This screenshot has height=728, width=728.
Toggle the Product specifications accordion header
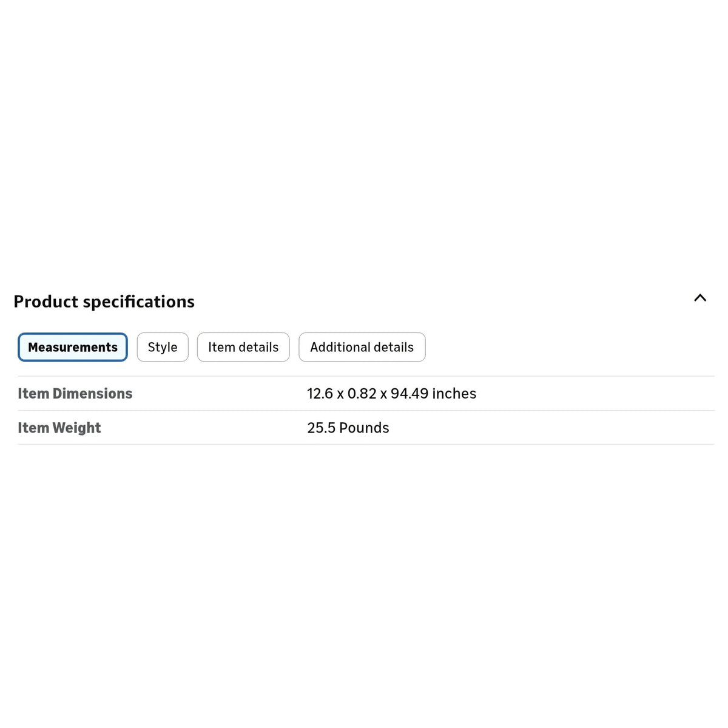click(364, 302)
